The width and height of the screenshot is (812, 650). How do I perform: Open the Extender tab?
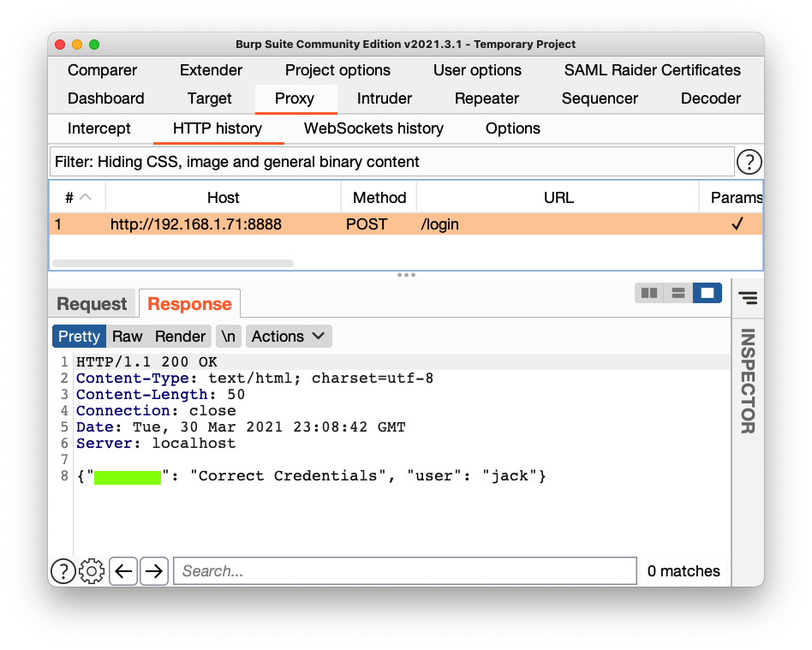211,70
